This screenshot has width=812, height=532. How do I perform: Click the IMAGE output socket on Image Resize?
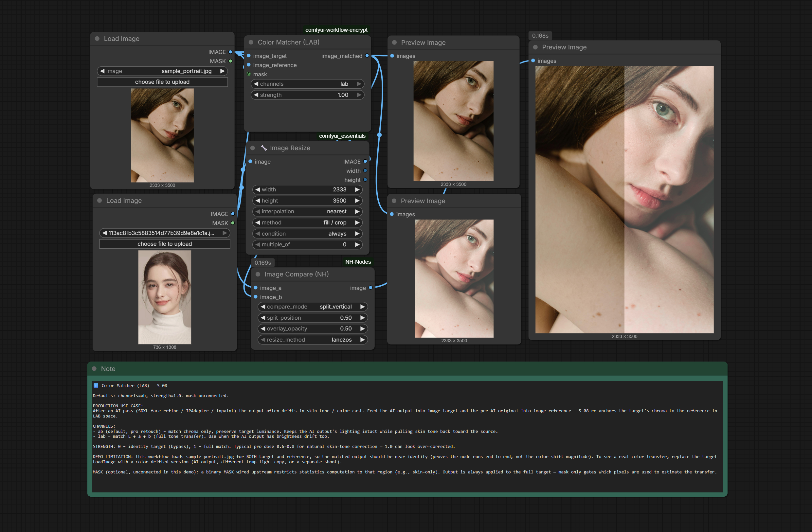coord(365,161)
